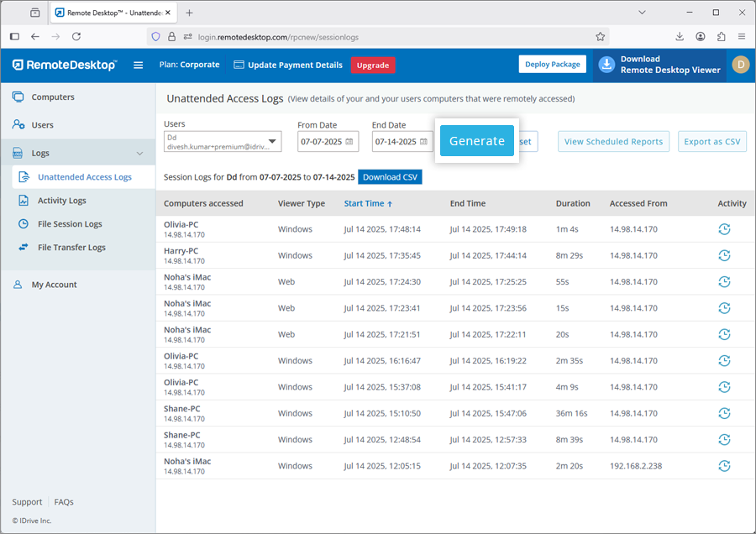Open Activity Logs in sidebar
The height and width of the screenshot is (534, 756).
61,201
